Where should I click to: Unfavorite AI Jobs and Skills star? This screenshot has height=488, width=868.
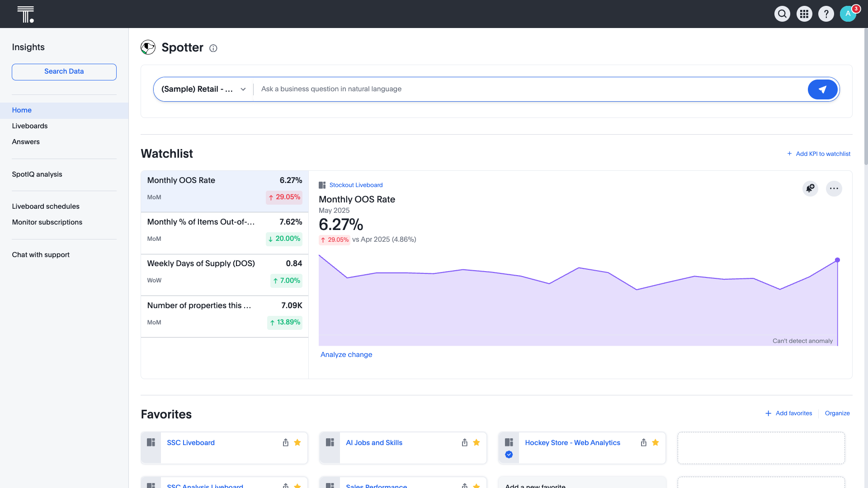476,443
